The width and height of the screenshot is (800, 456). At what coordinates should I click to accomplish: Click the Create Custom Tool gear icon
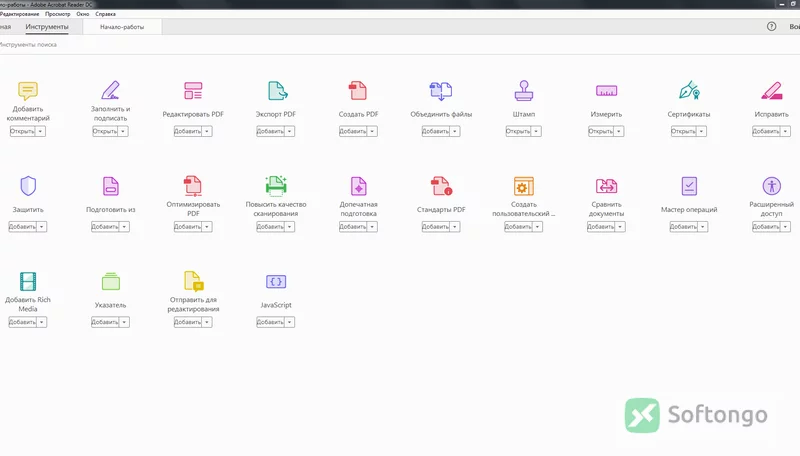(x=523, y=186)
